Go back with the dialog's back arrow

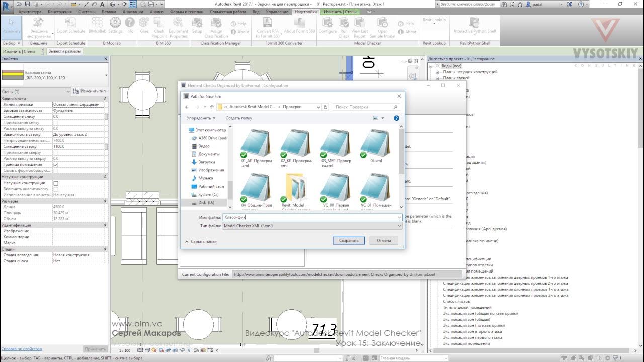pos(187,107)
